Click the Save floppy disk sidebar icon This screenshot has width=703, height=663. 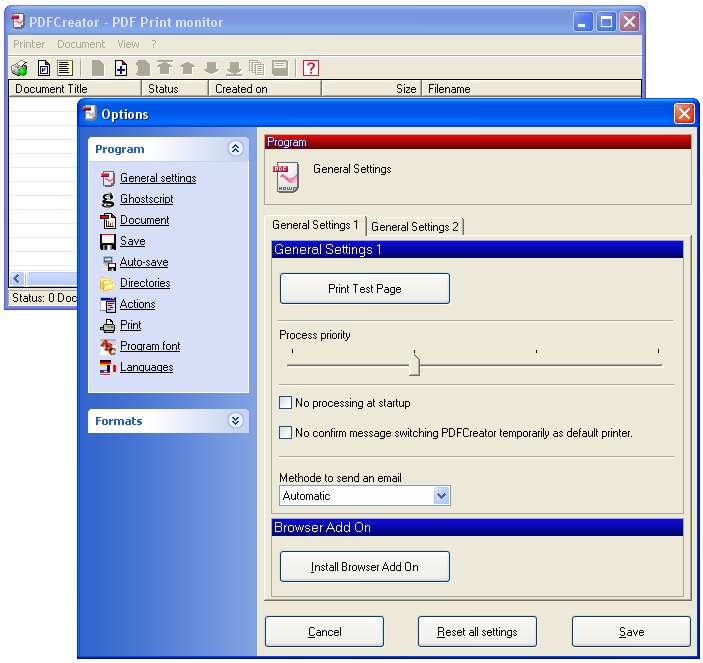(108, 241)
